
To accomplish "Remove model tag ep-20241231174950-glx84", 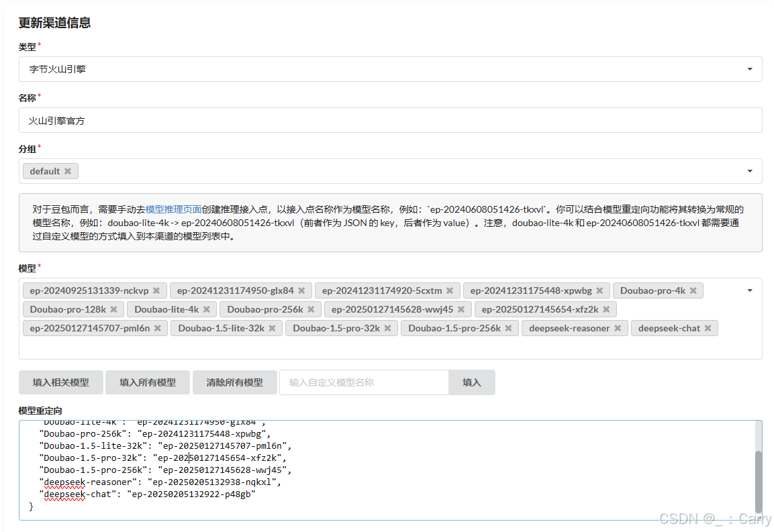I will coord(301,290).
